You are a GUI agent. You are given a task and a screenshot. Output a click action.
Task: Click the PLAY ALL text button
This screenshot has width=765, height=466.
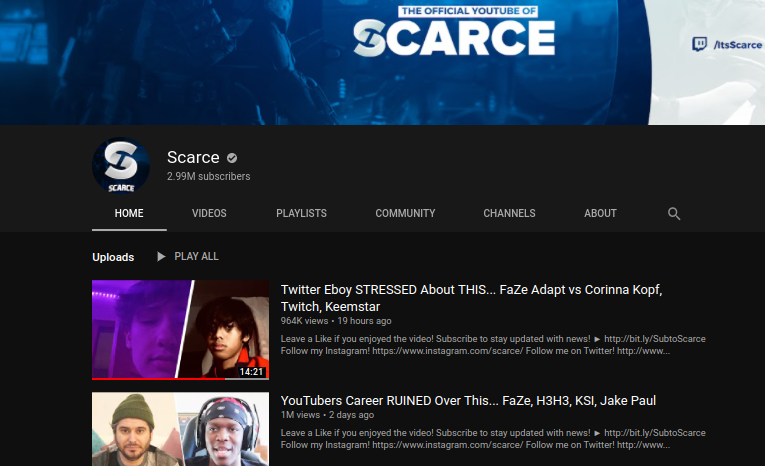pyautogui.click(x=196, y=256)
